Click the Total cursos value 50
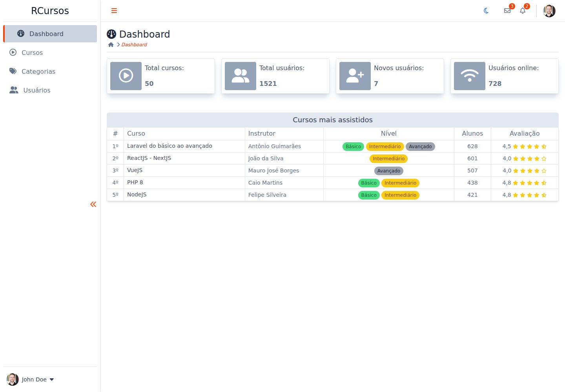The image size is (565, 392). tap(149, 83)
